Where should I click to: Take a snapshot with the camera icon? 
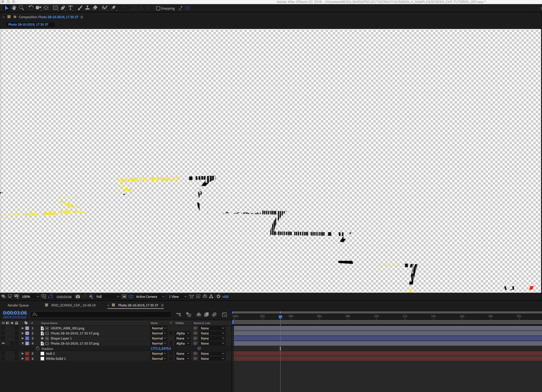point(78,297)
